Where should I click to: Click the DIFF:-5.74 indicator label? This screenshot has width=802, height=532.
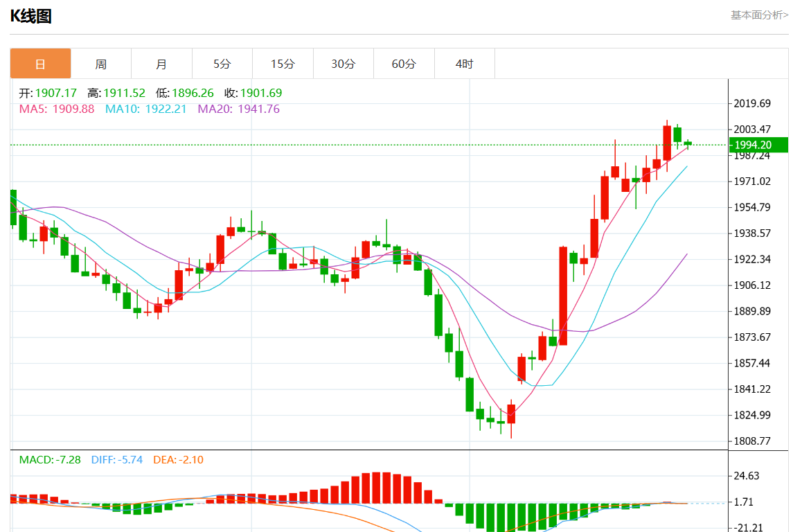tap(117, 460)
